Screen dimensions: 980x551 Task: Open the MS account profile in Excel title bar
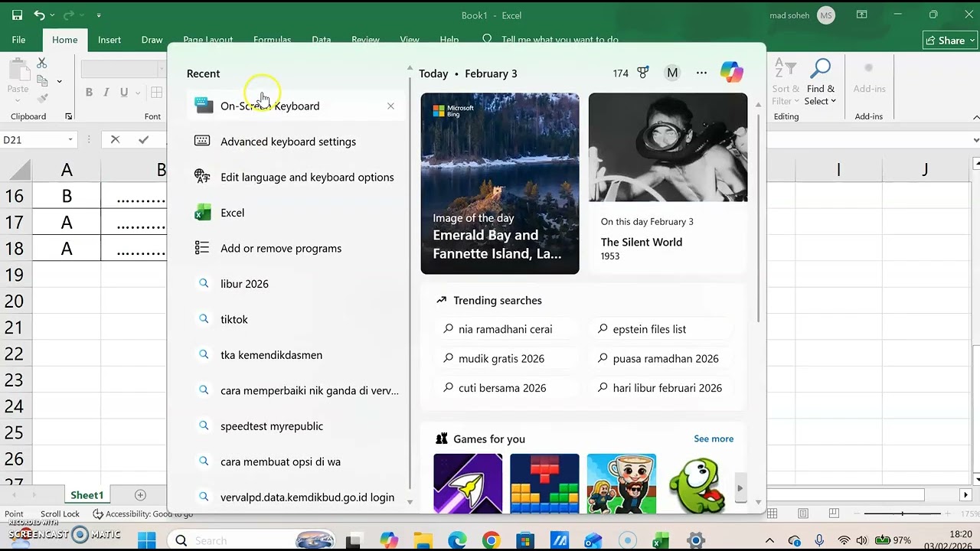[x=825, y=15]
